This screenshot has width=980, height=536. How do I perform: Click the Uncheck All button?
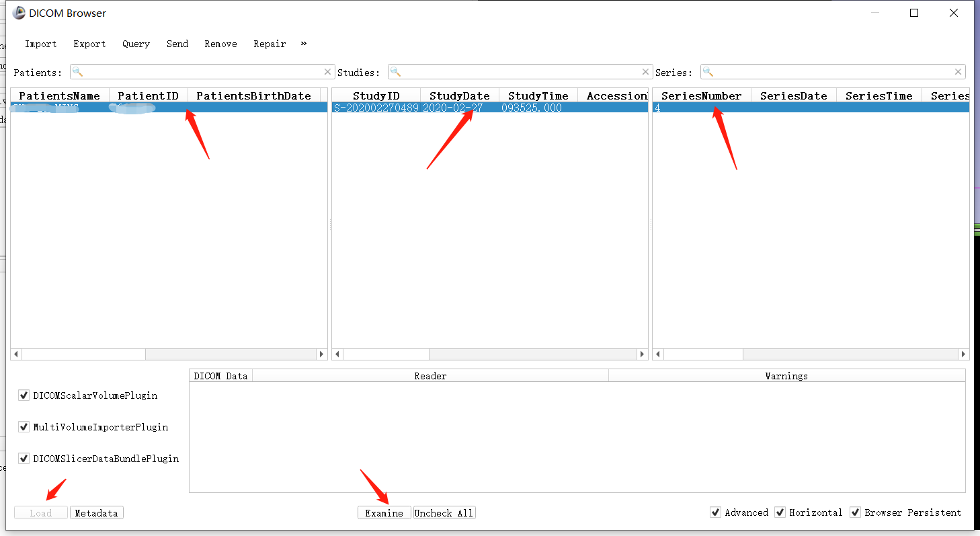pyautogui.click(x=444, y=513)
